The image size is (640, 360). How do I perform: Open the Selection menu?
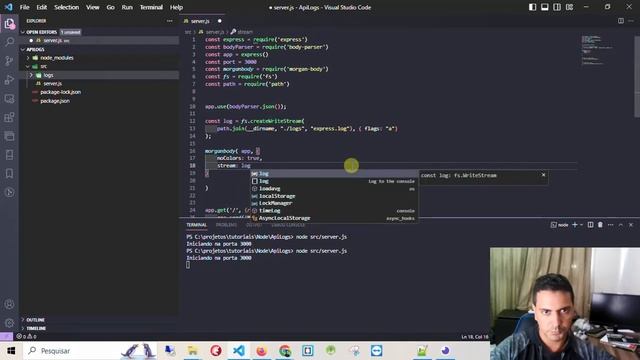click(x=67, y=7)
